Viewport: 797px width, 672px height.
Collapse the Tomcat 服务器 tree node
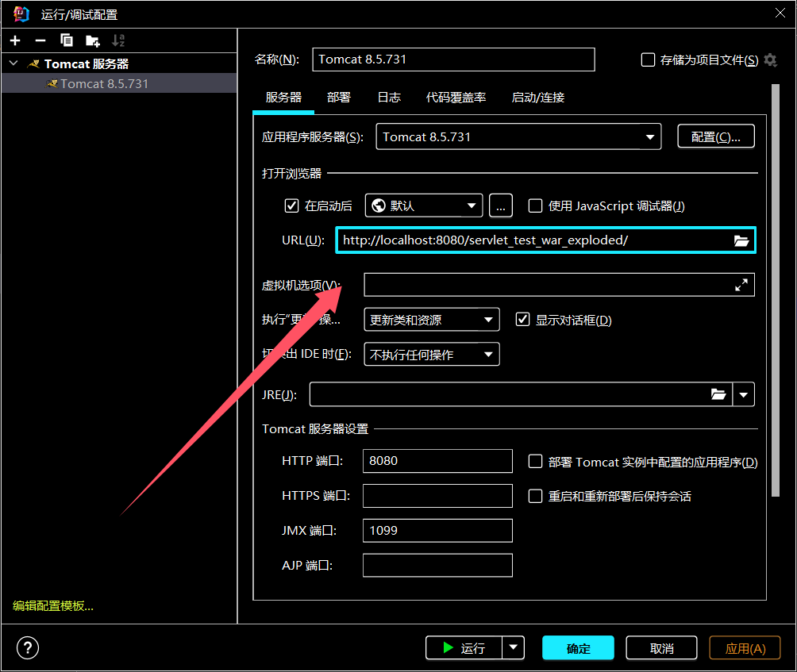[13, 63]
